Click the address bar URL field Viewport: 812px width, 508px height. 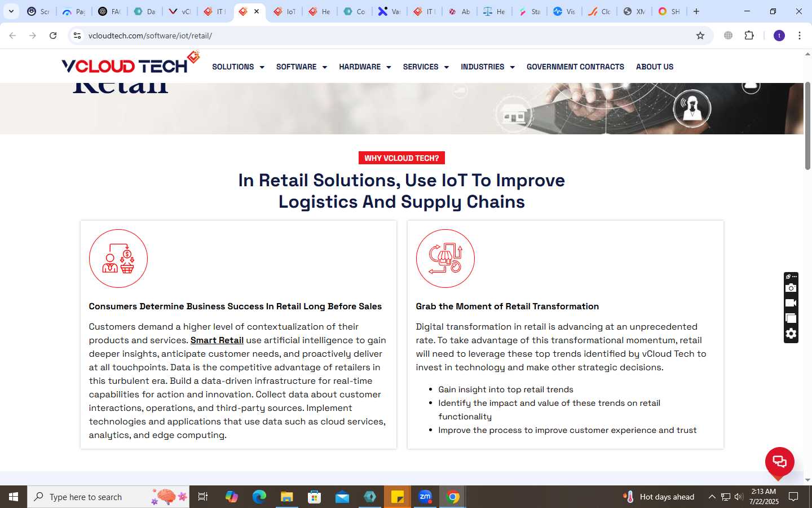[x=389, y=36]
